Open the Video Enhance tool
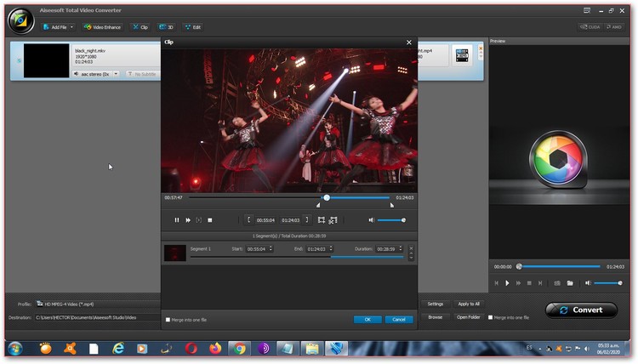Screen dimensions: 638x364 [x=102, y=27]
